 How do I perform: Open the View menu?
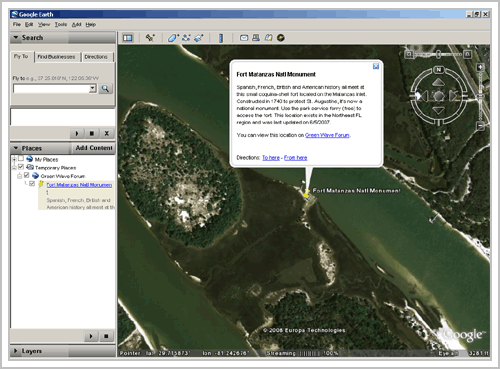[x=44, y=24]
